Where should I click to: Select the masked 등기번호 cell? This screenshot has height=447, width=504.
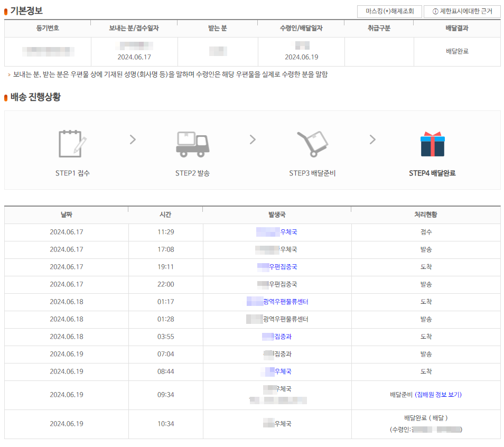(x=47, y=52)
